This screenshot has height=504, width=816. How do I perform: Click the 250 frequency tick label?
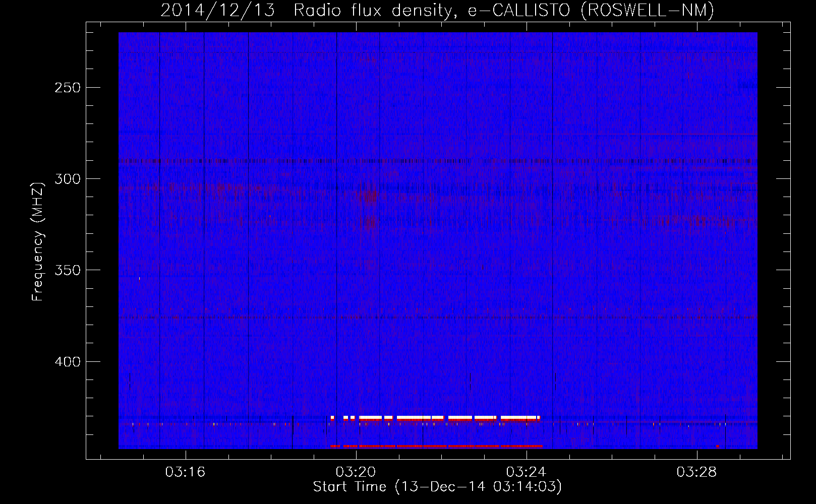68,88
